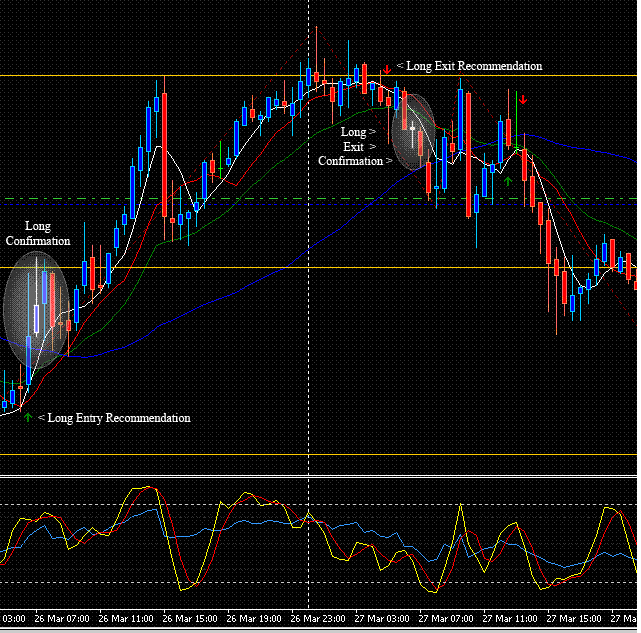The width and height of the screenshot is (641, 633).
Task: Select the green Long Entry Recommendation arrow
Action: click(x=28, y=418)
